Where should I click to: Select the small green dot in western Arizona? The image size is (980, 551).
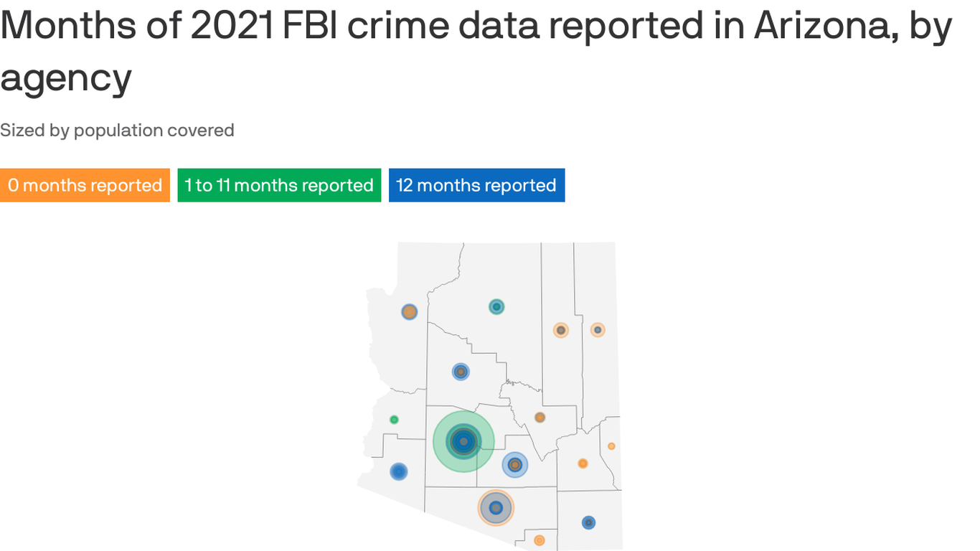pyautogui.click(x=394, y=420)
